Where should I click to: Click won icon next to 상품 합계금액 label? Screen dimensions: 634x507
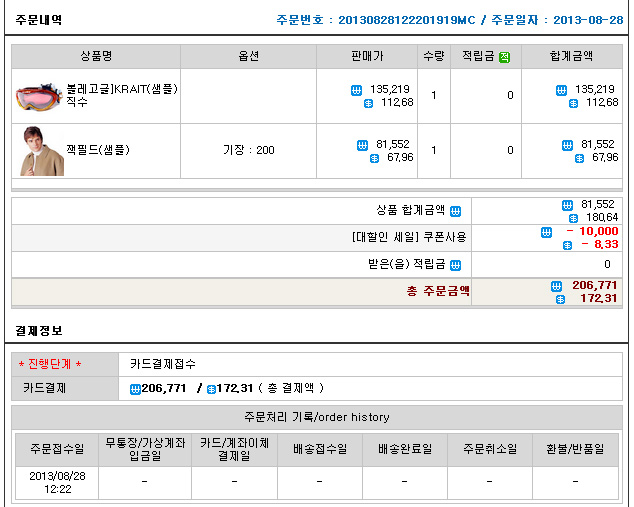click(x=455, y=211)
